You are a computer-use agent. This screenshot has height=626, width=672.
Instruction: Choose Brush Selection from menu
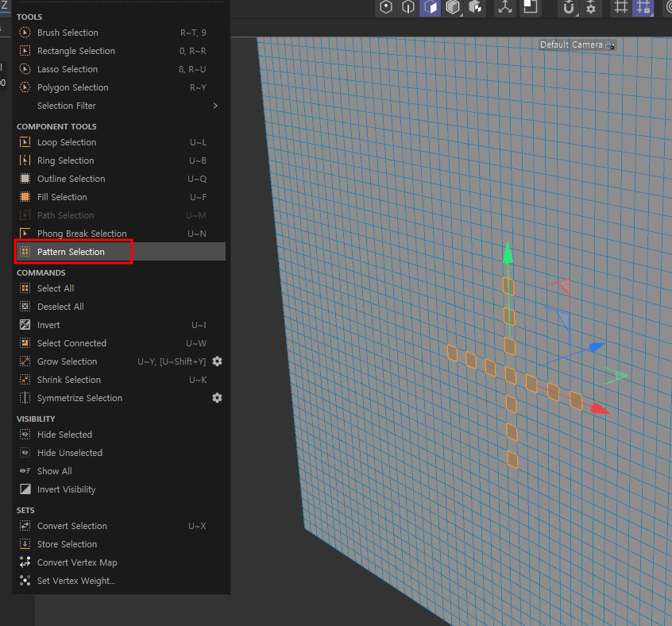pyautogui.click(x=122, y=33)
